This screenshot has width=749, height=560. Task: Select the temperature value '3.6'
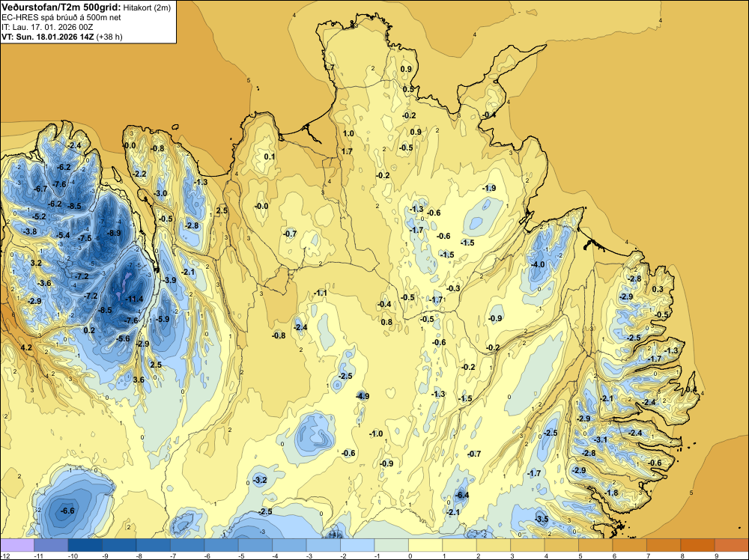click(139, 380)
